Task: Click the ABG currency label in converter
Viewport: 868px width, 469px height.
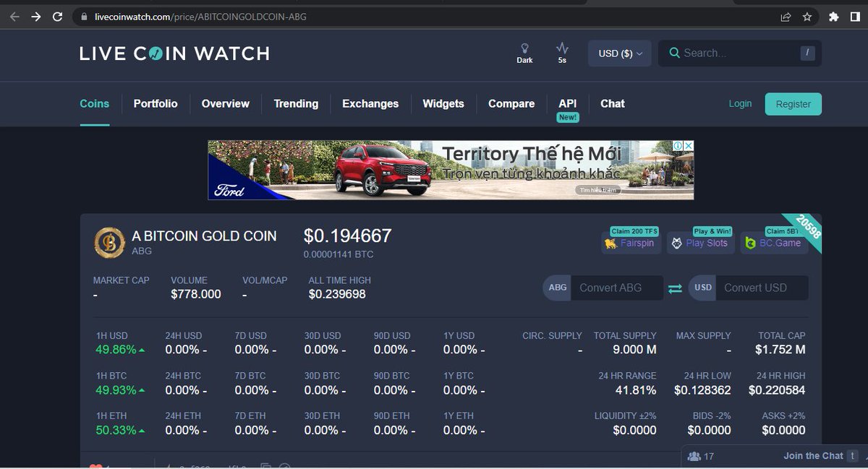Action: (558, 288)
